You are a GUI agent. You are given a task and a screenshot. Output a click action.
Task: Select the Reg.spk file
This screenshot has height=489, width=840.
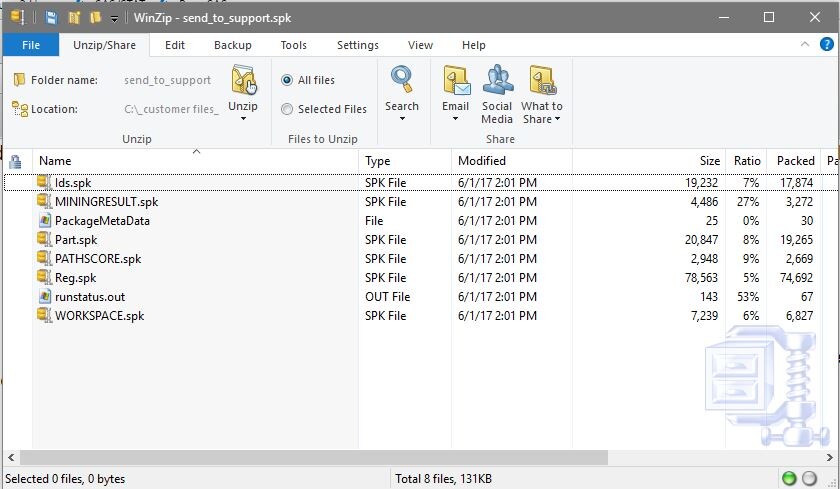pyautogui.click(x=76, y=278)
